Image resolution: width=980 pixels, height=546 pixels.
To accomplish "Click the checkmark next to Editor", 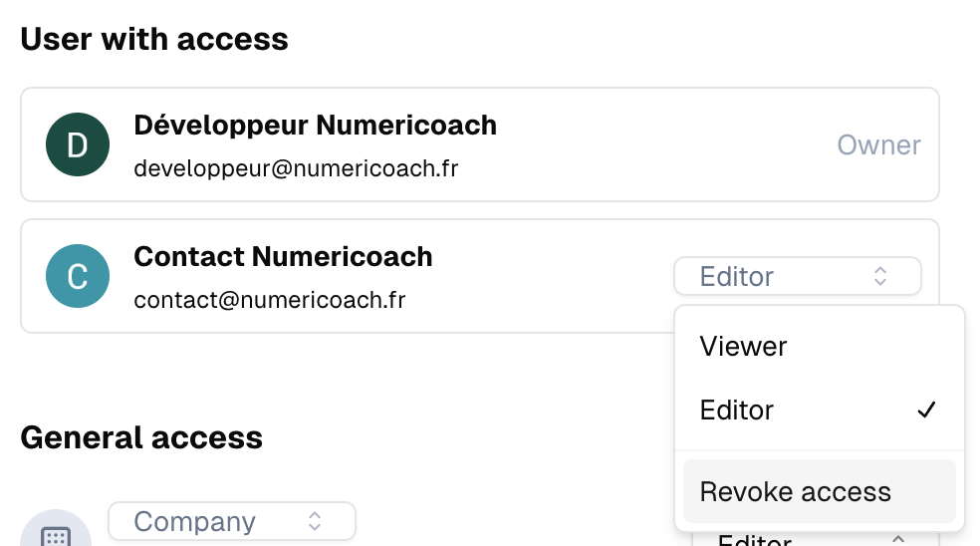I will click(x=926, y=409).
